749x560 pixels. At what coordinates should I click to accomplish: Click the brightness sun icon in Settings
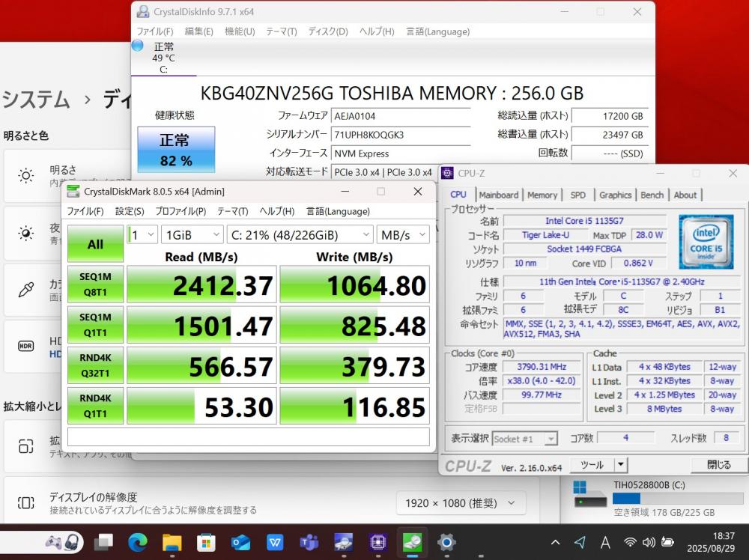[x=25, y=176]
